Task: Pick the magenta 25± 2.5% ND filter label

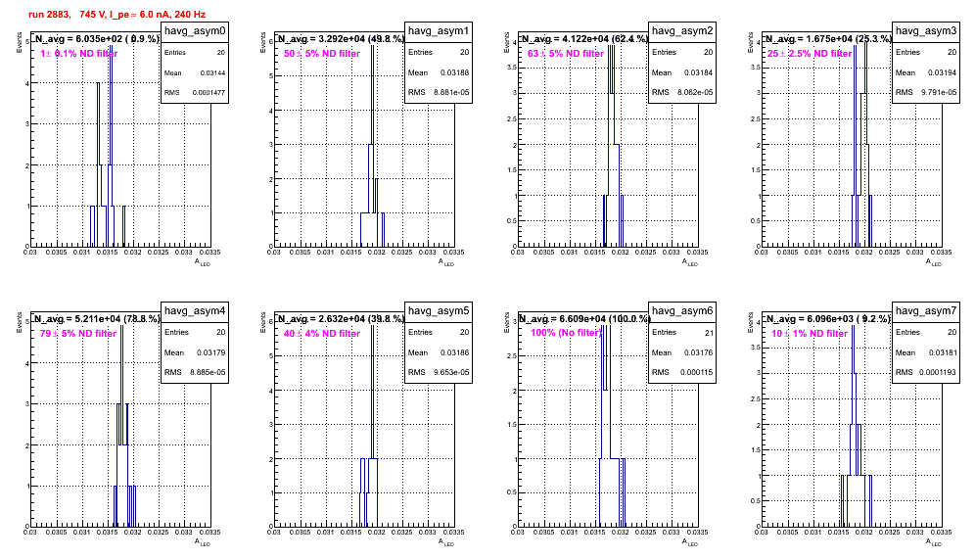Action: [810, 54]
